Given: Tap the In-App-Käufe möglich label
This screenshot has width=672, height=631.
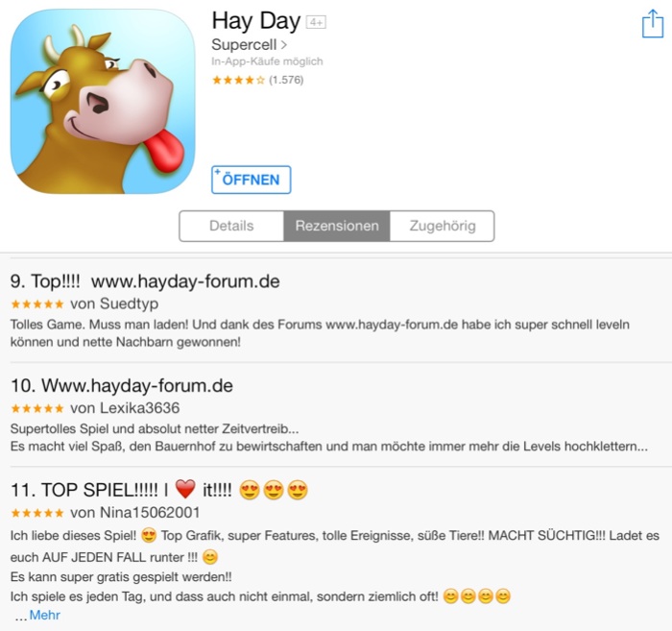Looking at the screenshot, I should (267, 61).
